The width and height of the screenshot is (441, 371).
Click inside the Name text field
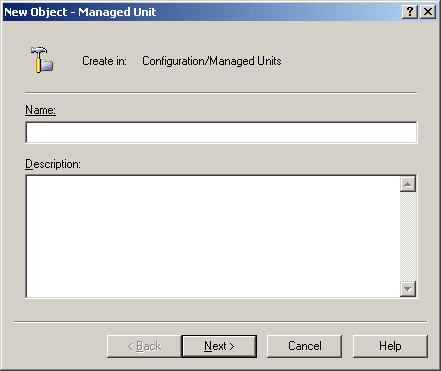tap(221, 132)
